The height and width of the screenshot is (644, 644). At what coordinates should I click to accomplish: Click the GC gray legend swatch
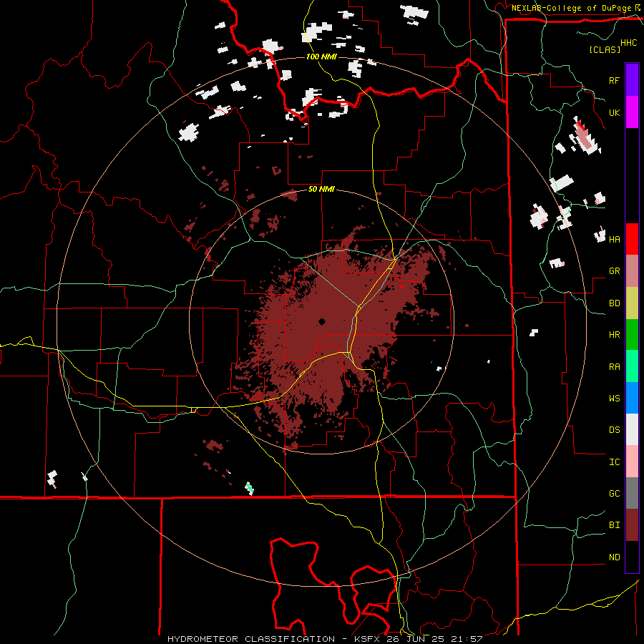coord(632,493)
